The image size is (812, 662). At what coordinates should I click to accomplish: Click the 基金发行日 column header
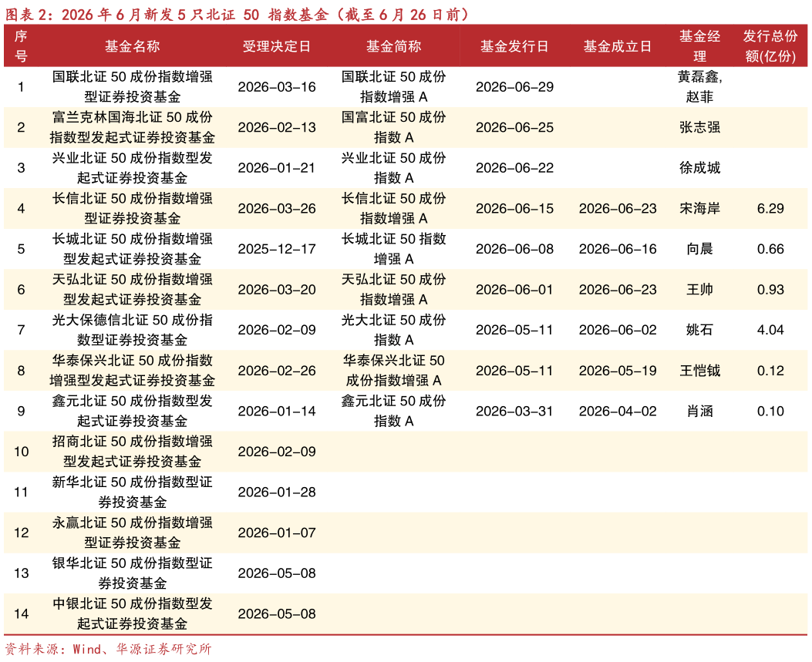(514, 46)
